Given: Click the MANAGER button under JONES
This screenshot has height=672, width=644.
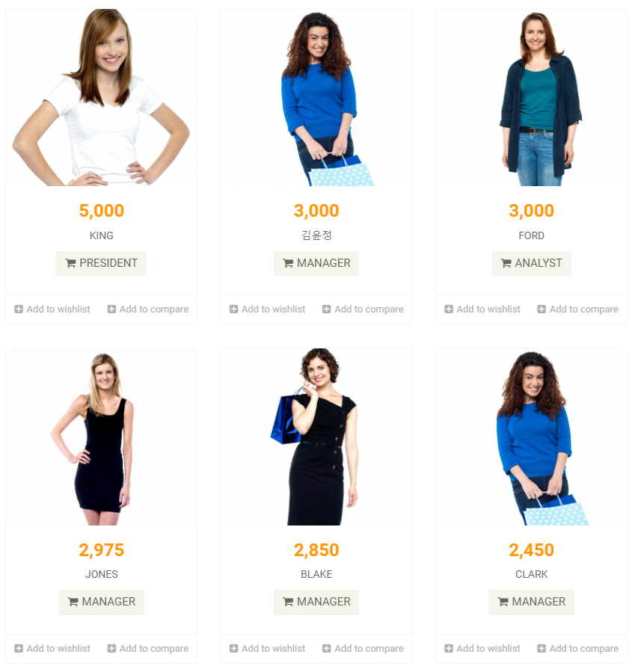Looking at the screenshot, I should point(102,602).
